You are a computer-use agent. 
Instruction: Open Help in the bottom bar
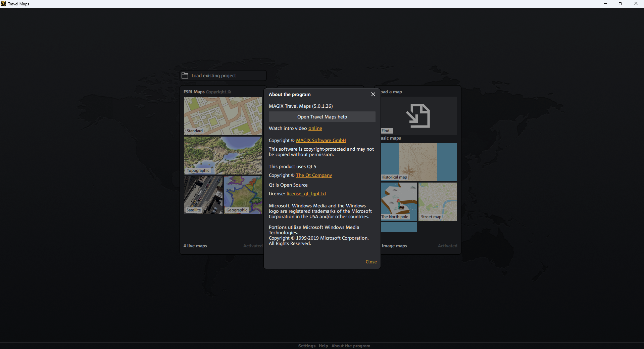tap(323, 346)
